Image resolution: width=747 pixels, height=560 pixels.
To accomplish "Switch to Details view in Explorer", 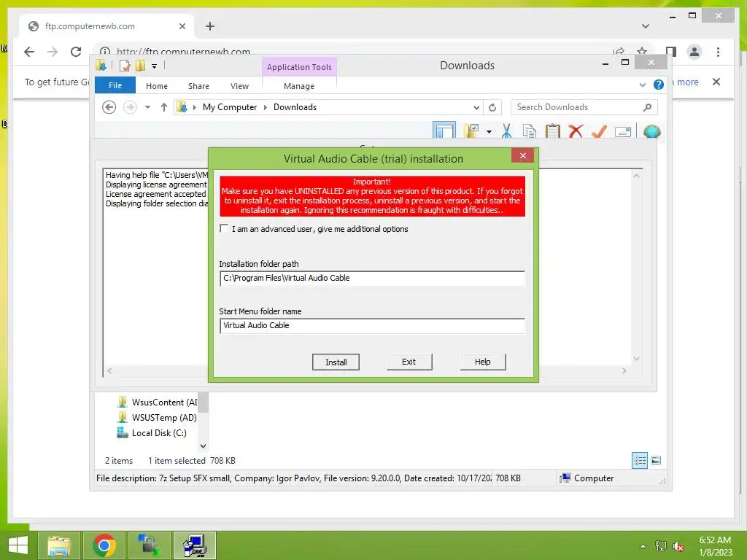I will pos(640,460).
